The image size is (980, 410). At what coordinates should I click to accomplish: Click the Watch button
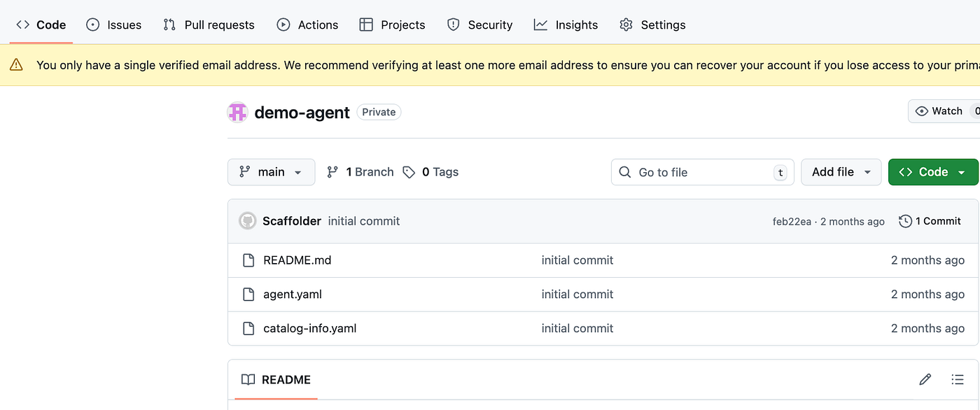tap(944, 111)
